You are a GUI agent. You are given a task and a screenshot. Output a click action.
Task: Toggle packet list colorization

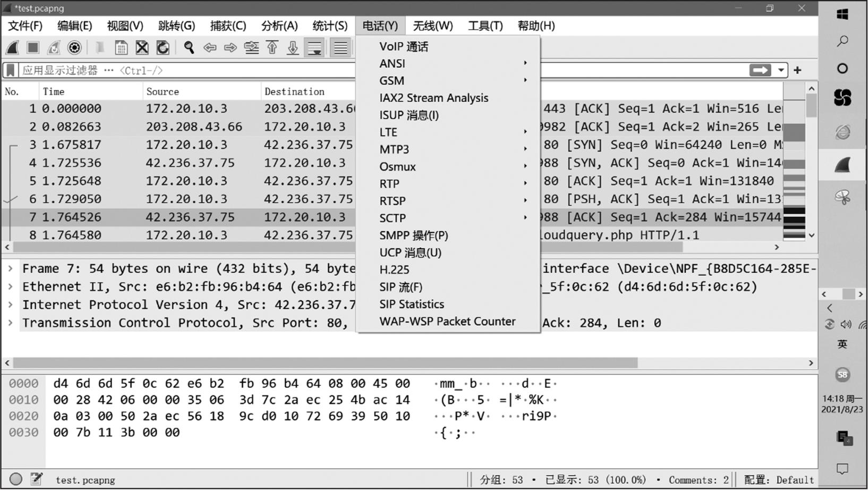click(341, 48)
